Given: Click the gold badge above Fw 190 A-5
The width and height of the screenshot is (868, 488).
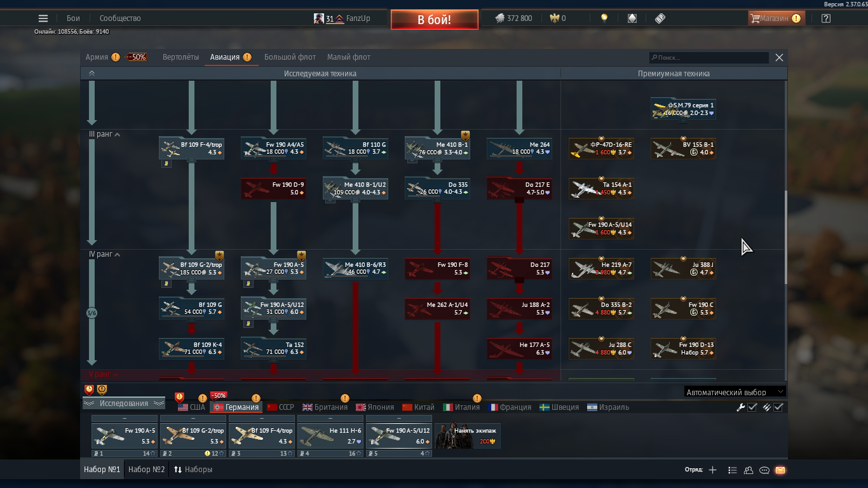Looking at the screenshot, I should [301, 255].
